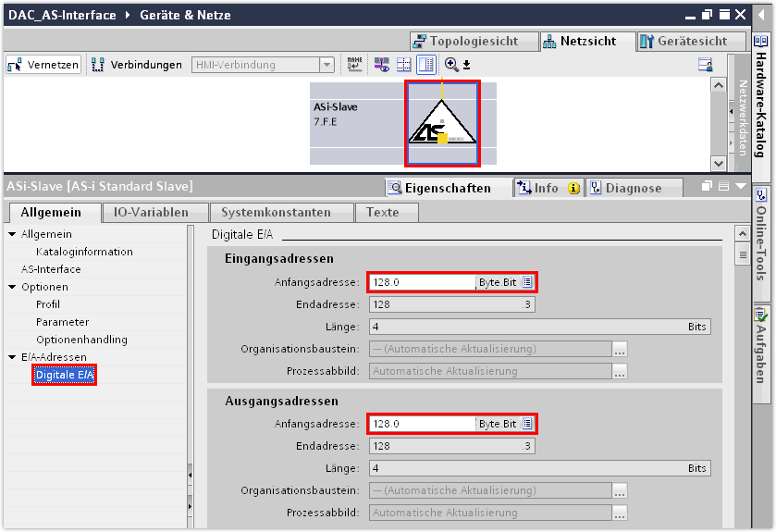Switch to the IO-Variablen tab
Screen dimensions: 776x532
151,212
